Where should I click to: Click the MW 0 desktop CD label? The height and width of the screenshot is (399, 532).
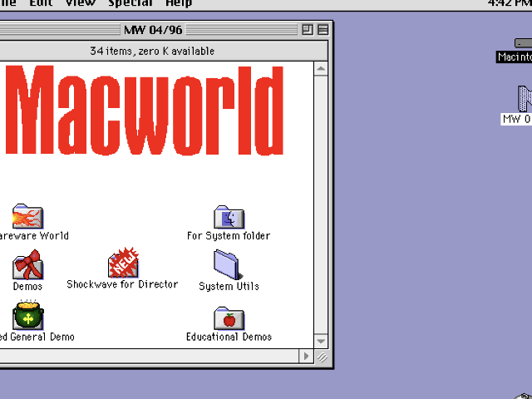pos(516,119)
